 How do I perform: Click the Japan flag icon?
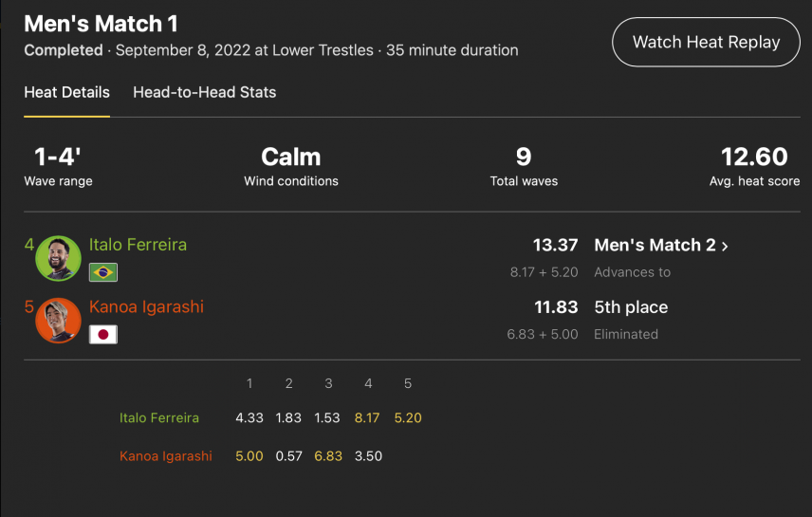[103, 335]
